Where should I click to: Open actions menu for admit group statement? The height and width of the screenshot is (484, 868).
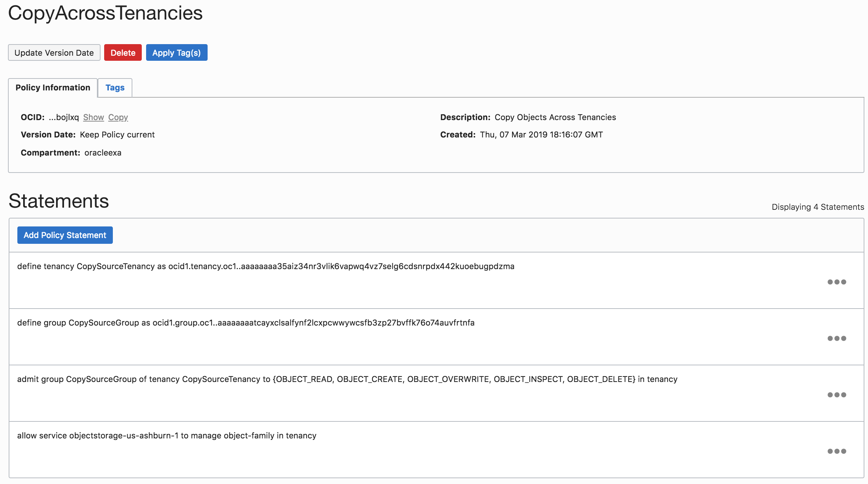pos(837,395)
